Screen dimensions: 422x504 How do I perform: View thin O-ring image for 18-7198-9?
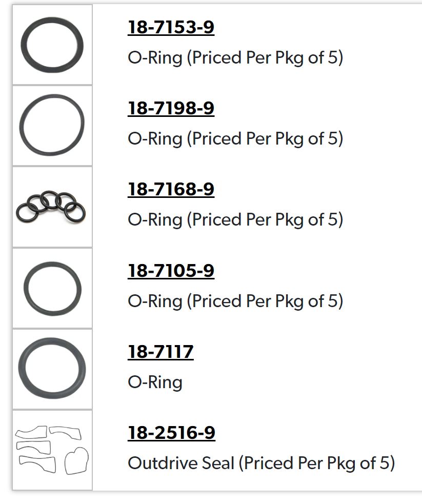(x=52, y=126)
